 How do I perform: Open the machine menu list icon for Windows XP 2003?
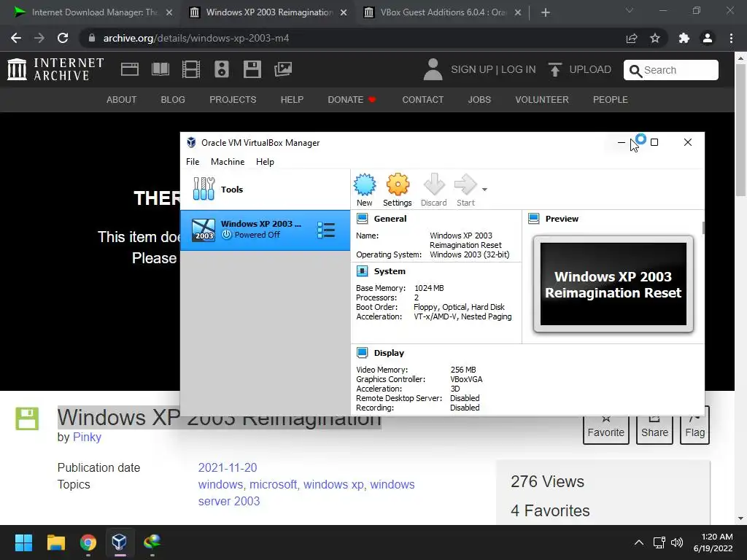326,230
